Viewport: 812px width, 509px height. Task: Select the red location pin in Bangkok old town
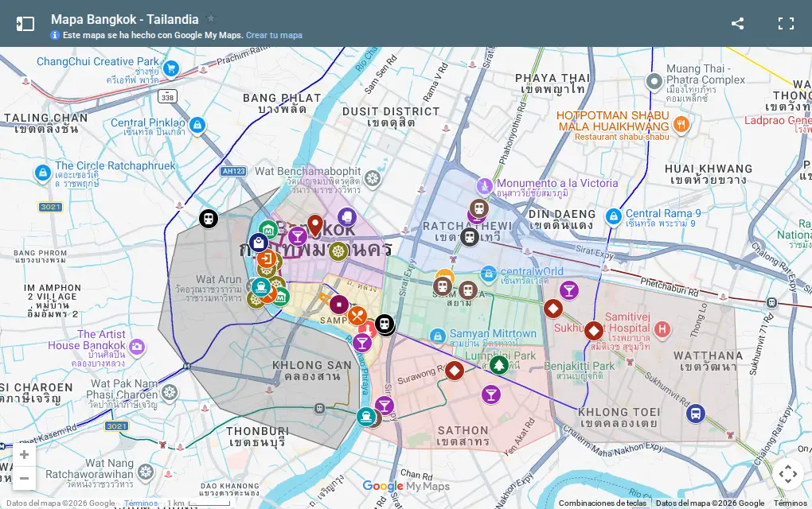point(315,226)
